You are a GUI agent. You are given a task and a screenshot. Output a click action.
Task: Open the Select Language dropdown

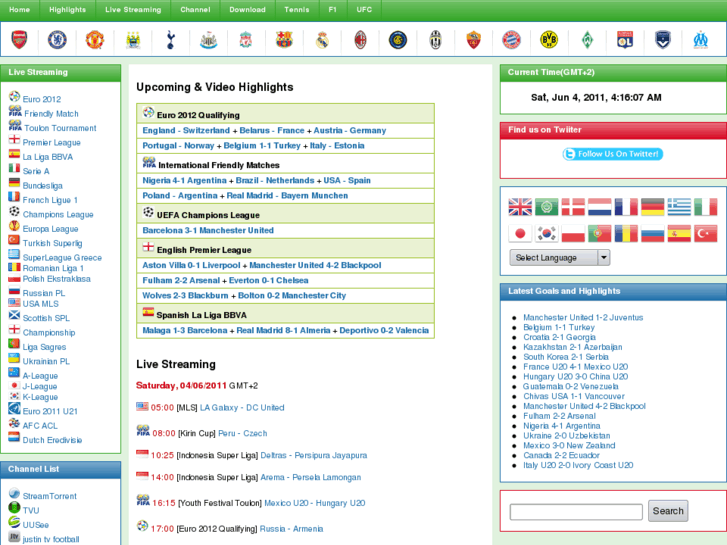(x=559, y=257)
